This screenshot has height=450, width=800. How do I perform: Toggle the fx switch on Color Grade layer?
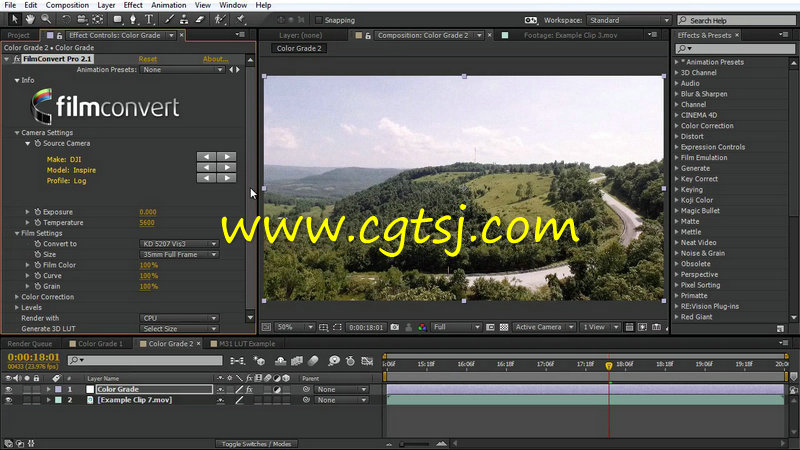tap(249, 389)
